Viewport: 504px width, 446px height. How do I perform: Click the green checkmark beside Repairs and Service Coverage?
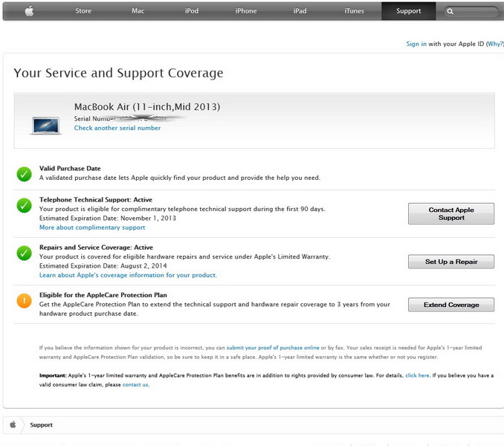tap(24, 253)
